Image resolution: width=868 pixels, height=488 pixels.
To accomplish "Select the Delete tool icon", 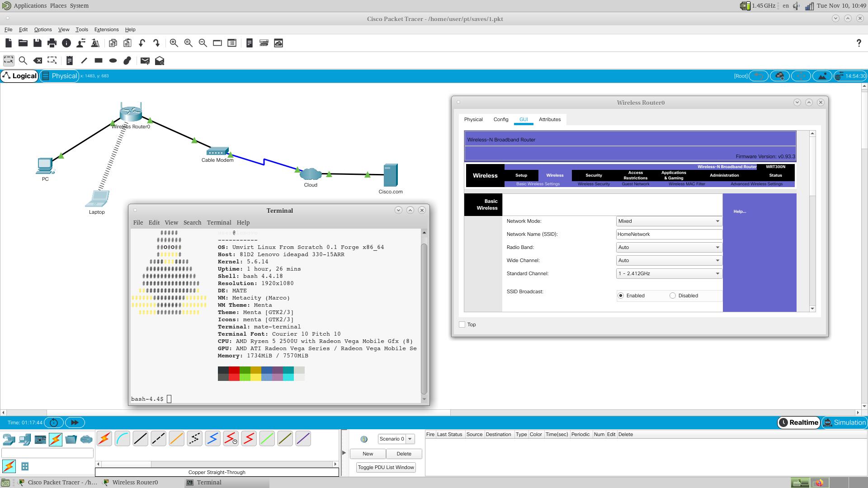I will coord(38,61).
